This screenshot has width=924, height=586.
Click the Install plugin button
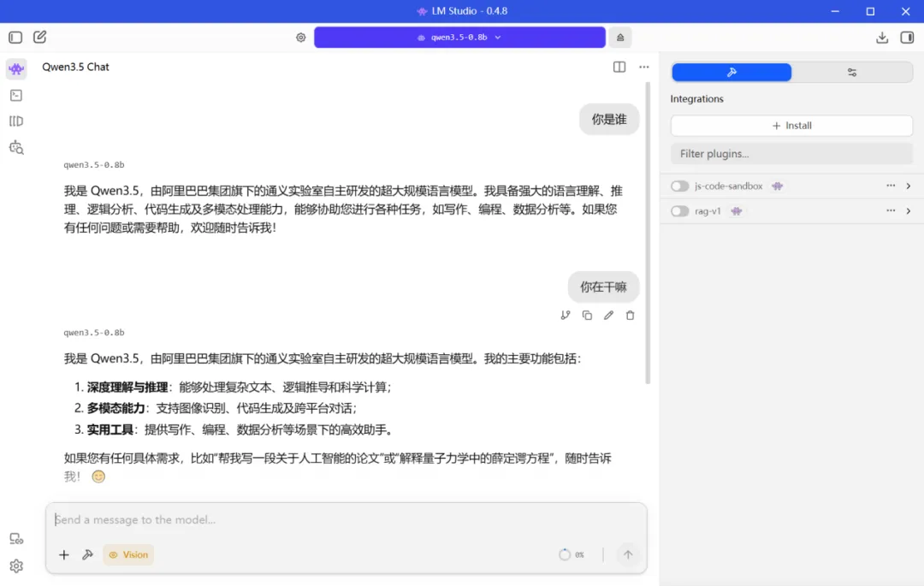791,126
